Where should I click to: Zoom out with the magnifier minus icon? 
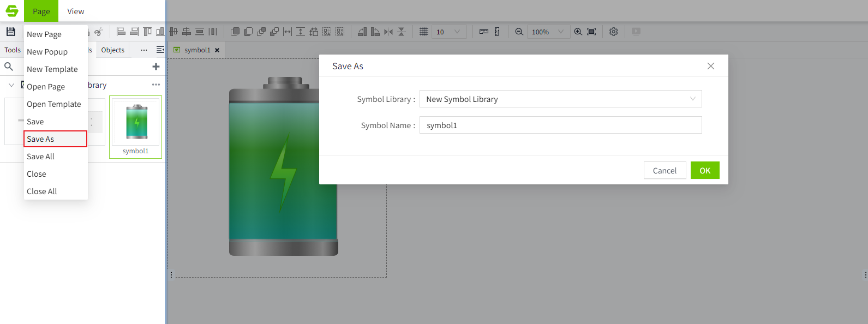pos(519,32)
